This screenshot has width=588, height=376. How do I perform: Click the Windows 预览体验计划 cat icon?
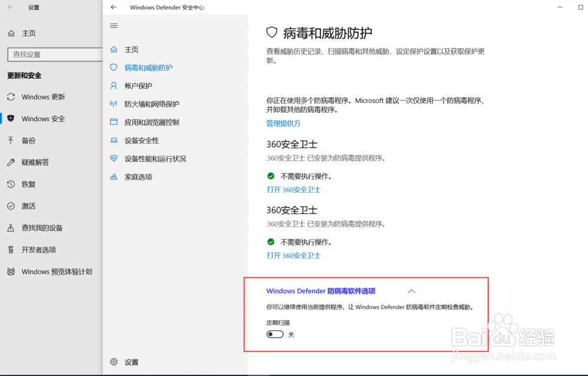point(11,271)
